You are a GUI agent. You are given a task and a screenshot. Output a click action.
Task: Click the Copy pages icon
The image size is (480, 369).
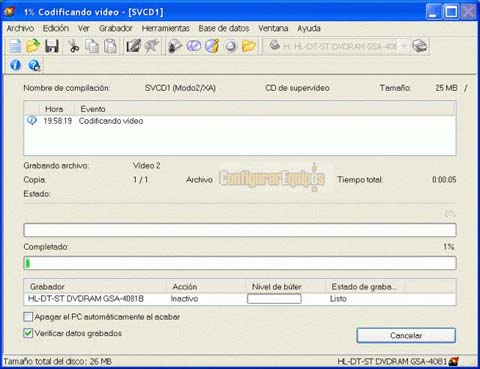pyautogui.click(x=92, y=46)
